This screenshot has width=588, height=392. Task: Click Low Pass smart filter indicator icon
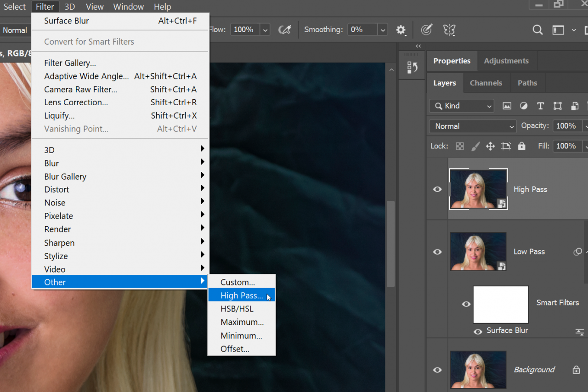pos(577,252)
